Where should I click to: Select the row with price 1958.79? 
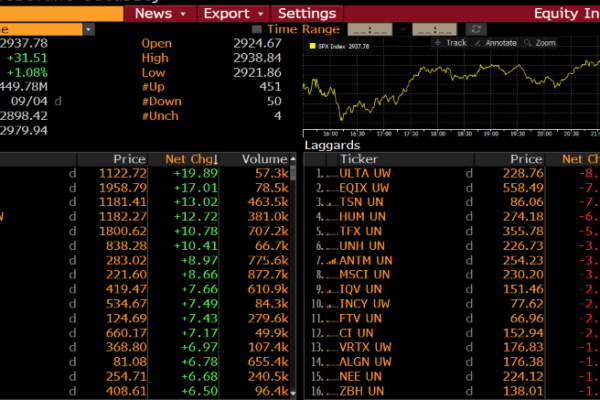tap(145, 188)
